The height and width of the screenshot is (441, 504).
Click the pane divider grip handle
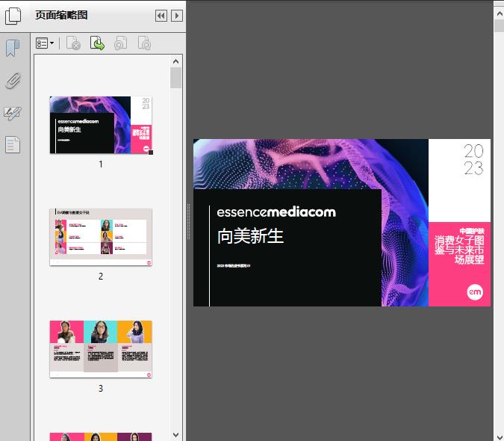[x=189, y=222]
